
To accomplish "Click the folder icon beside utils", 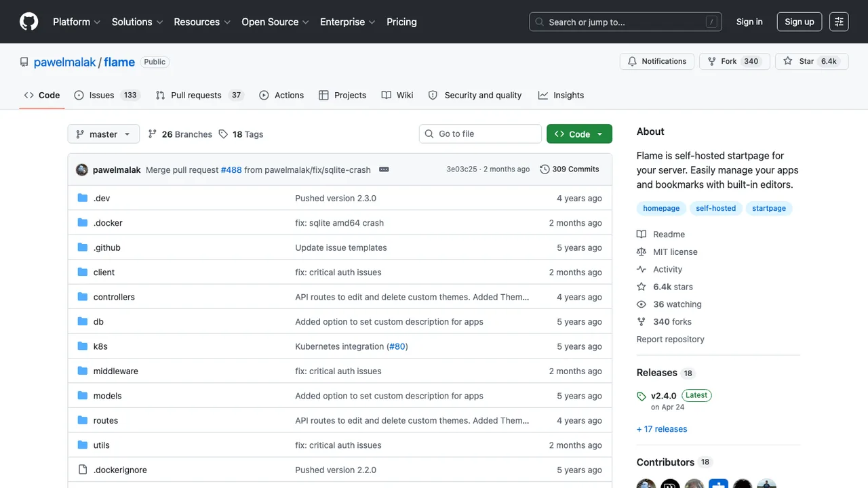I will pyautogui.click(x=83, y=445).
